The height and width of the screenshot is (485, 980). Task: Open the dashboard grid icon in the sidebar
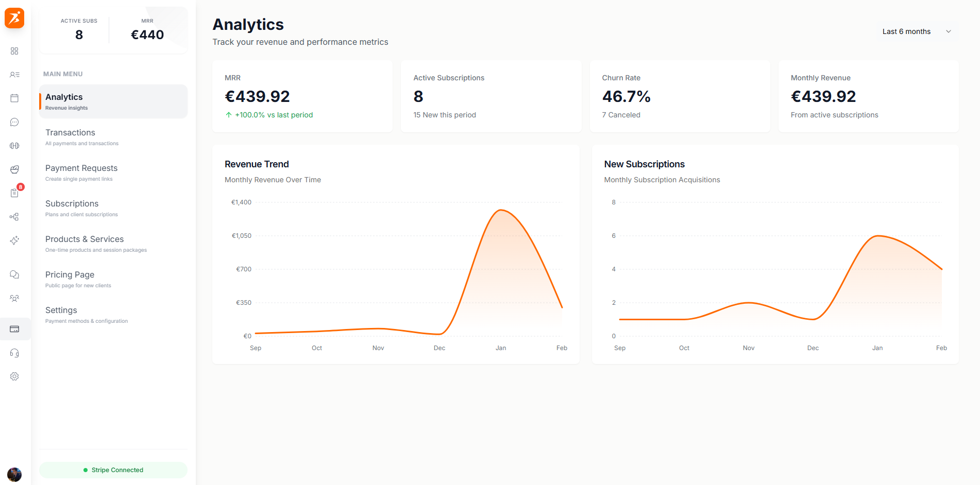(14, 51)
